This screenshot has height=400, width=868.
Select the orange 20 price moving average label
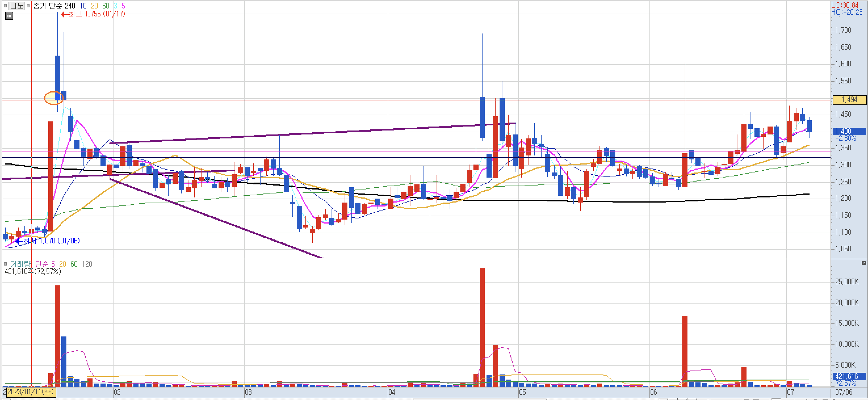click(94, 6)
